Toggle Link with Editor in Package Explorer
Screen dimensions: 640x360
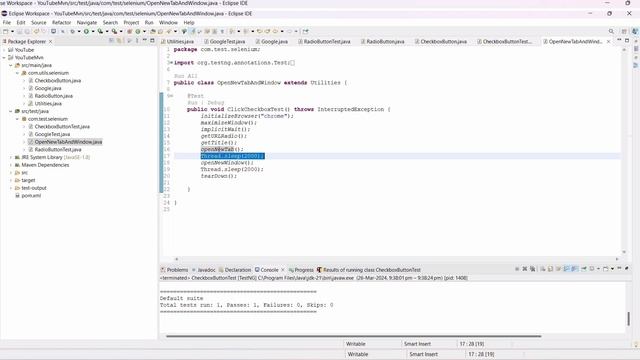(x=119, y=41)
